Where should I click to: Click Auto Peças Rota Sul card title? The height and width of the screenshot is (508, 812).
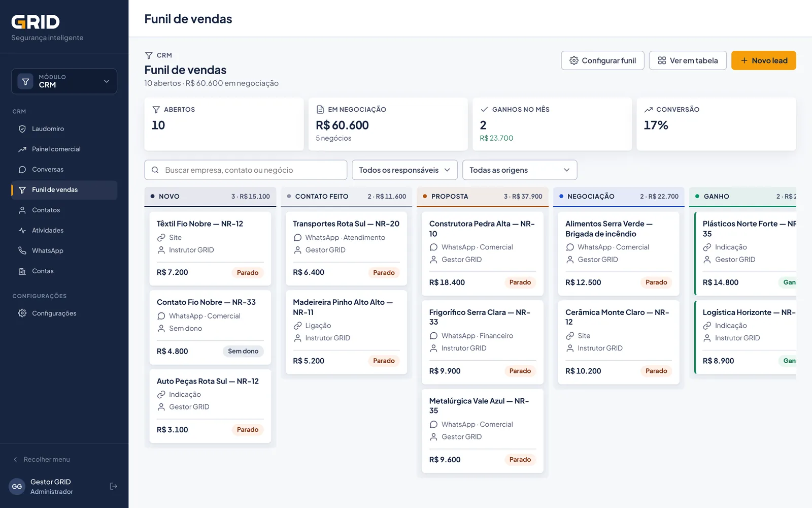point(208,382)
